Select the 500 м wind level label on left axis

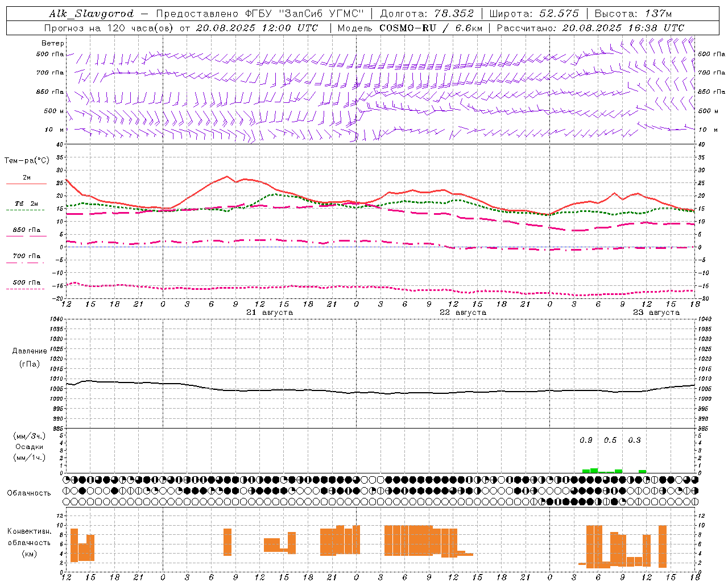[x=54, y=111]
